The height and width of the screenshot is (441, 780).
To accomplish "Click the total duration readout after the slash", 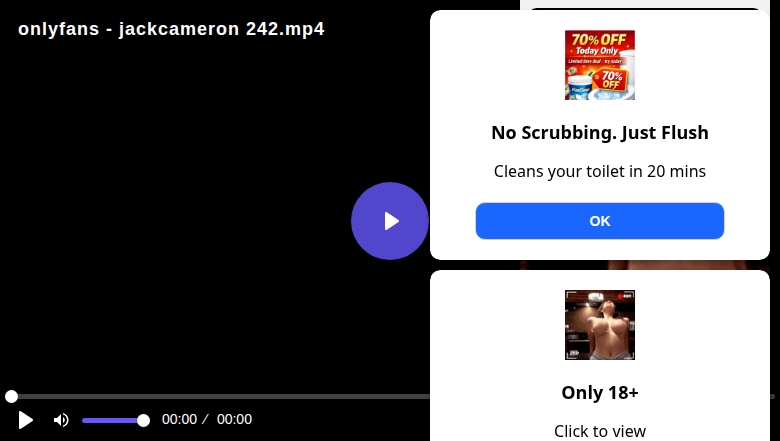I will (234, 419).
